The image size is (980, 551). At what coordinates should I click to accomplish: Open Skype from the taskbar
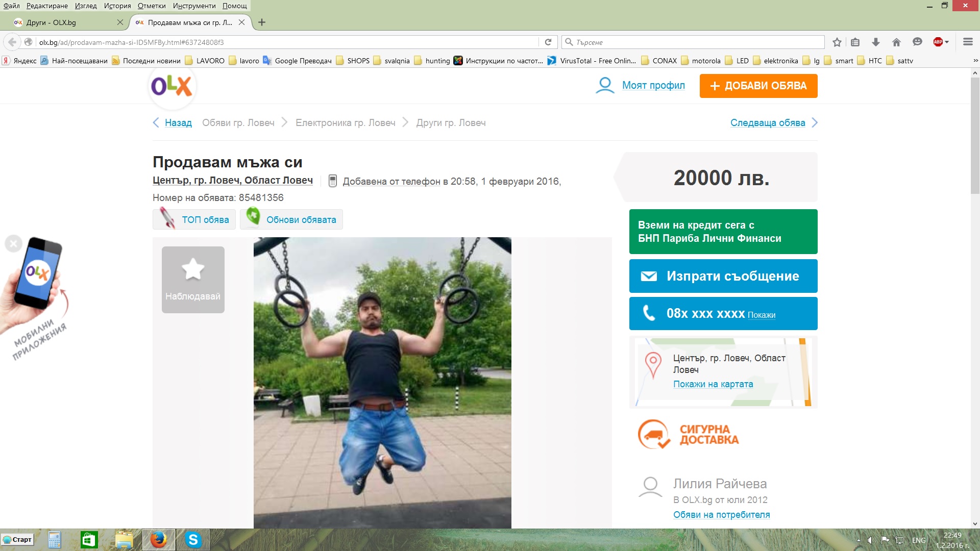tap(193, 540)
